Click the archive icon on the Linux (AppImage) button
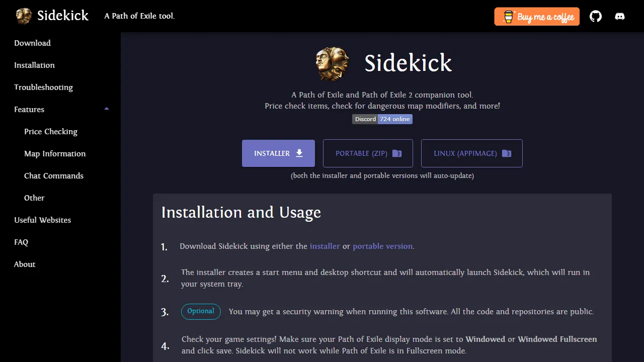 507,153
